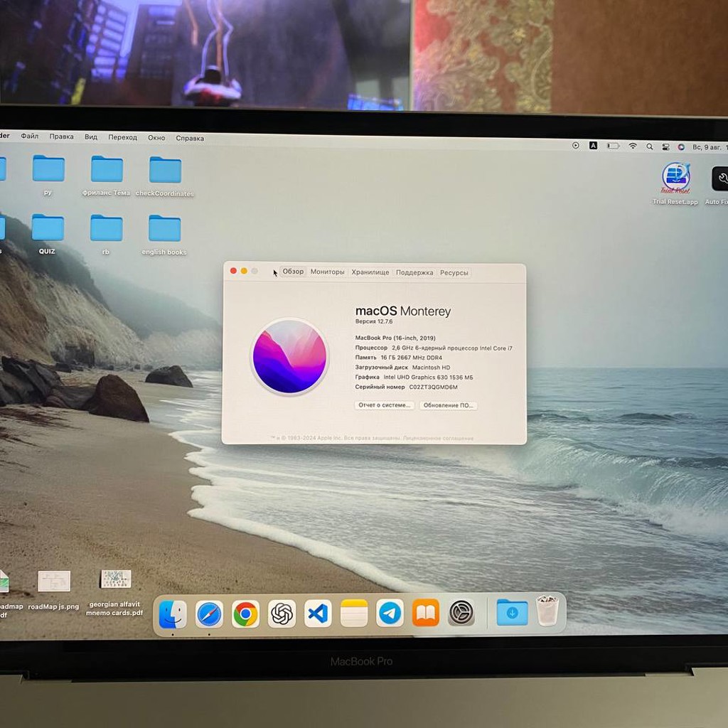Viewport: 728px width, 728px height.
Task: Click the input source "A" icon
Action: [x=594, y=145]
